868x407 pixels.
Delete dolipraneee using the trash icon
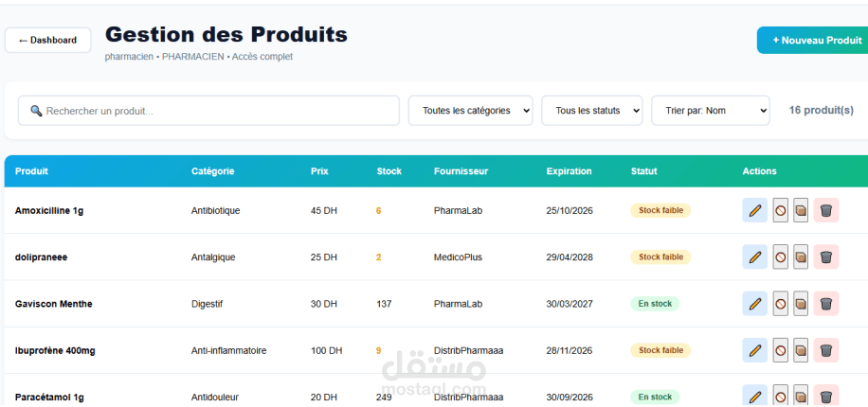(x=826, y=257)
